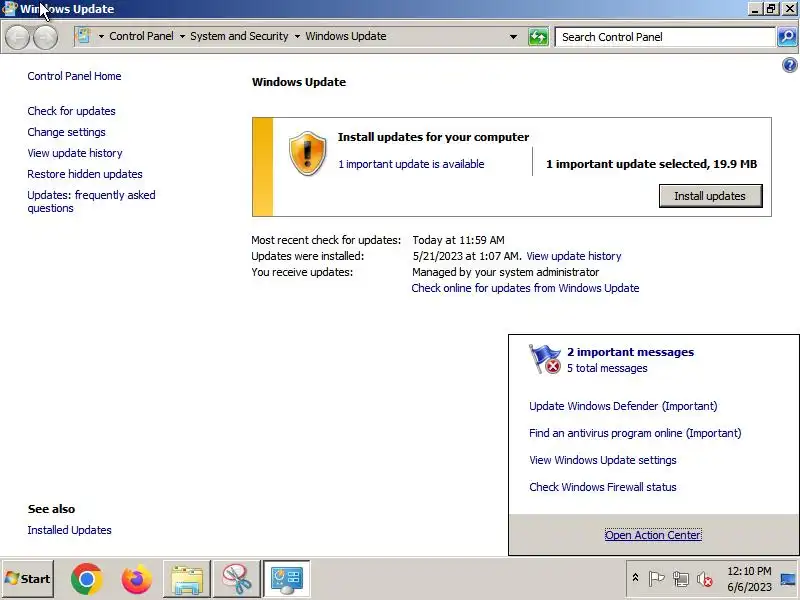Open Change settings link
The height and width of the screenshot is (600, 800).
coord(66,132)
